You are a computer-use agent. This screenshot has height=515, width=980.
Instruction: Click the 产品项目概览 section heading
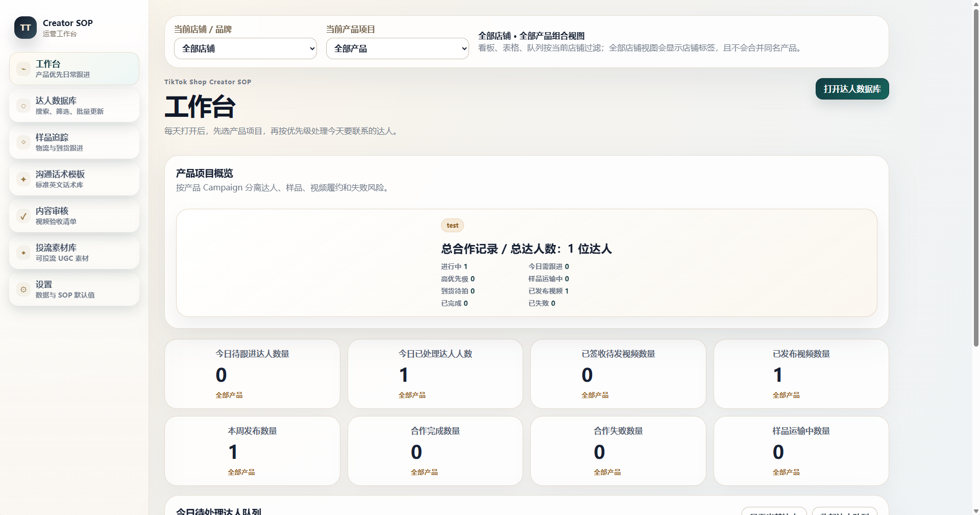[x=205, y=174]
